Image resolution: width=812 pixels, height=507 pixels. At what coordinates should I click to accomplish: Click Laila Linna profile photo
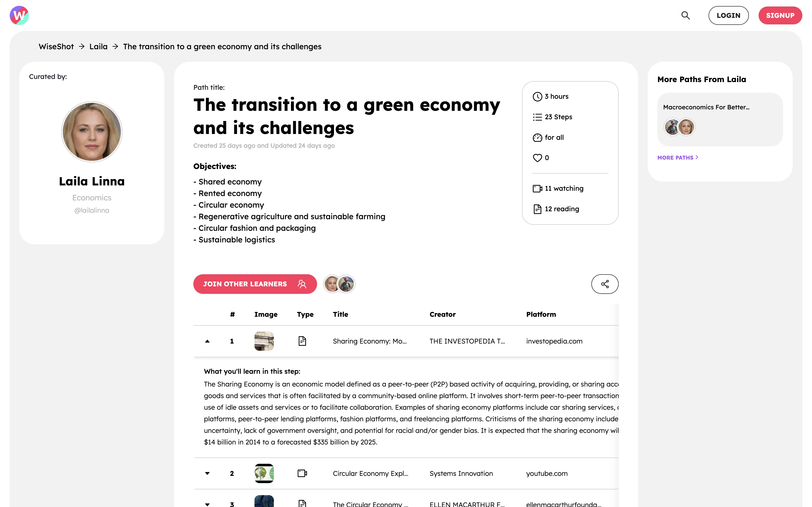92,131
